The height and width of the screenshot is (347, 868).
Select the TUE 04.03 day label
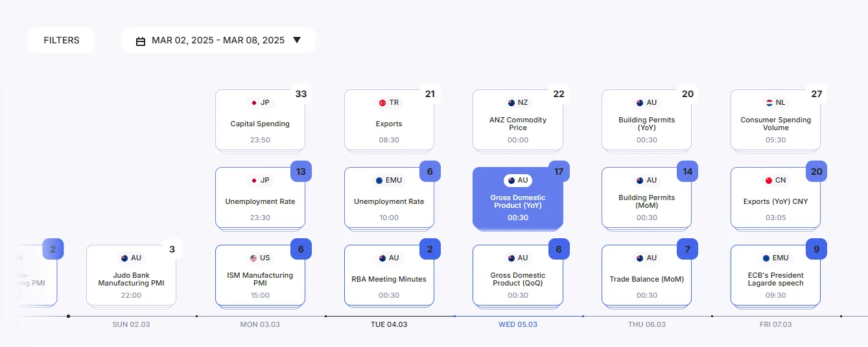coord(389,324)
